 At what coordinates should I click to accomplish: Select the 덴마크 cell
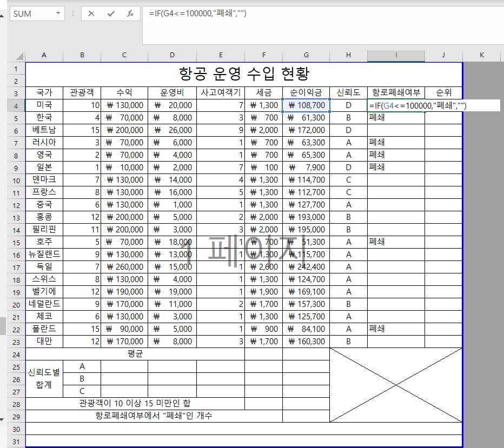[x=44, y=180]
